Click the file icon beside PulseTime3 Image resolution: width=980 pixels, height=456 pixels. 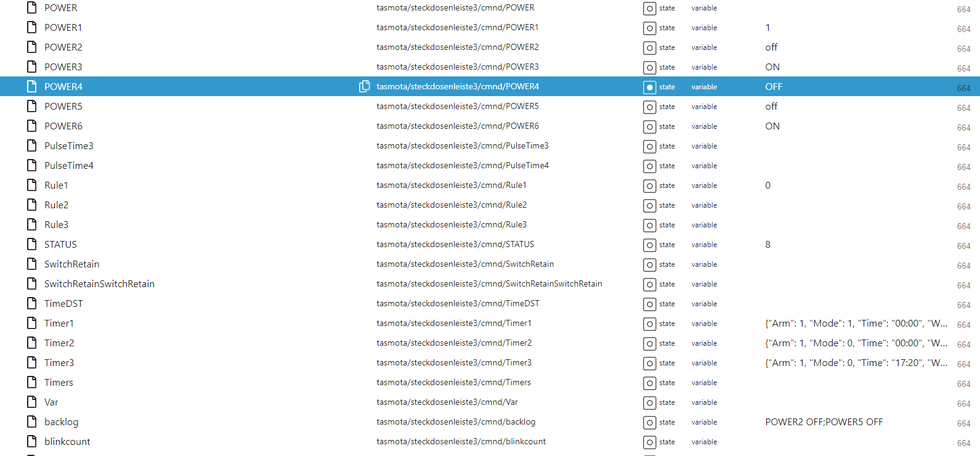tap(32, 145)
